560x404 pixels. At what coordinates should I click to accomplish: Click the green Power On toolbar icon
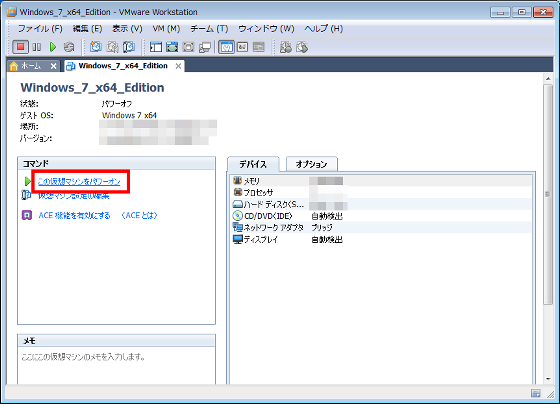[x=53, y=47]
